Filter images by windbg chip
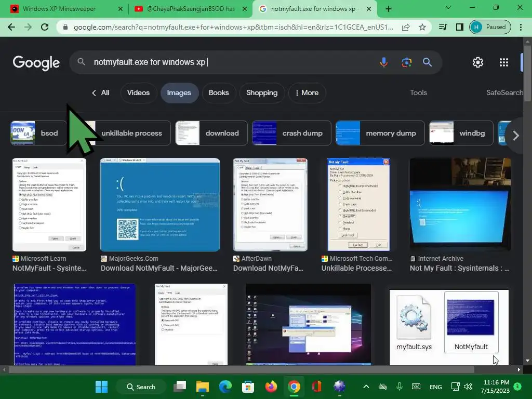The image size is (532, 399). pyautogui.click(x=461, y=133)
